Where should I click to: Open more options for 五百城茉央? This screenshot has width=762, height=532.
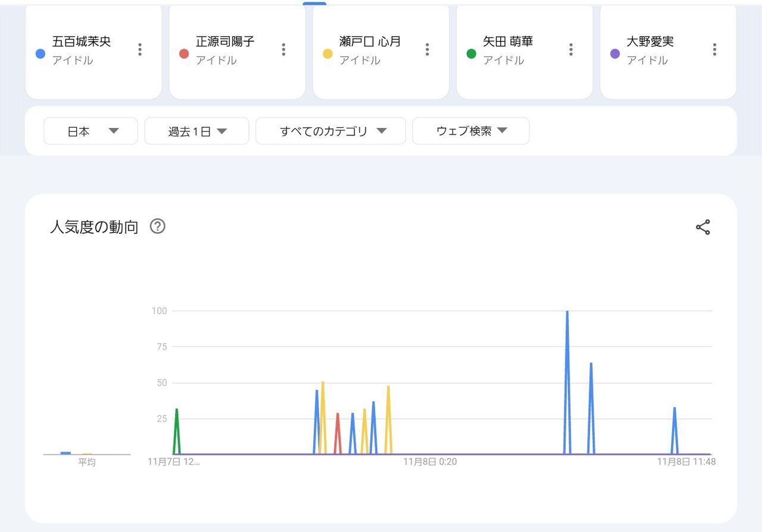[140, 50]
